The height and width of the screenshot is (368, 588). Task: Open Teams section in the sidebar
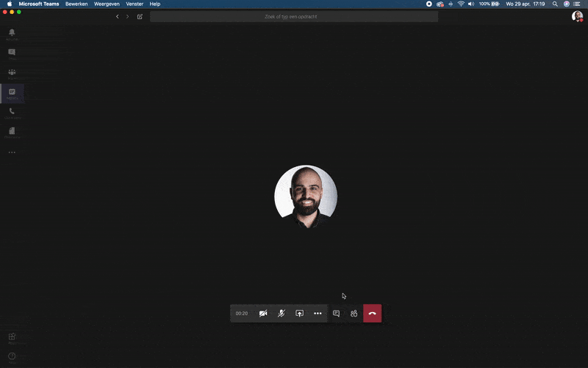(12, 73)
